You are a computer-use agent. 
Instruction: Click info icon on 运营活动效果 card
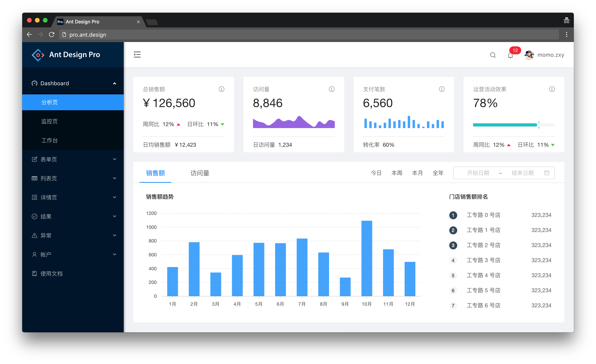click(552, 89)
